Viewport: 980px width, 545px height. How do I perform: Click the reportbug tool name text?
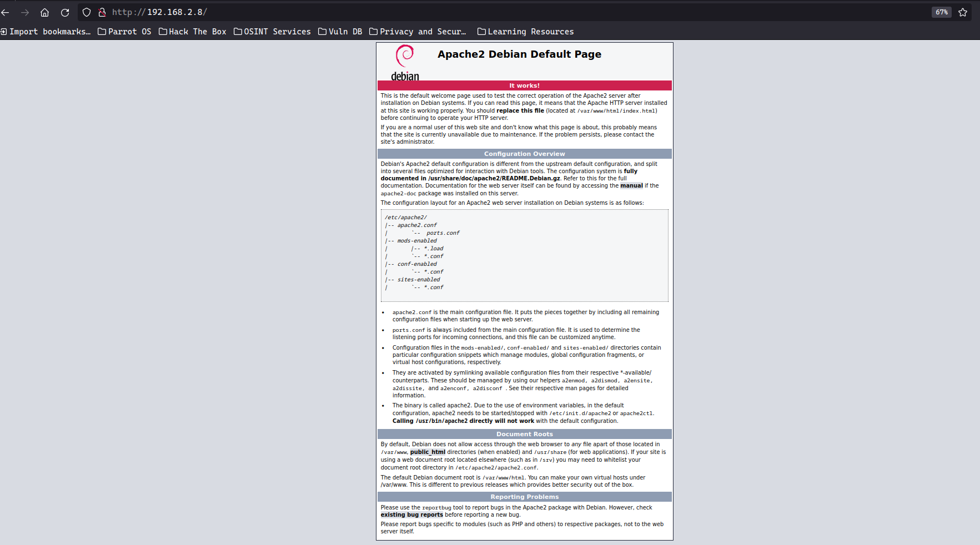[x=436, y=508]
